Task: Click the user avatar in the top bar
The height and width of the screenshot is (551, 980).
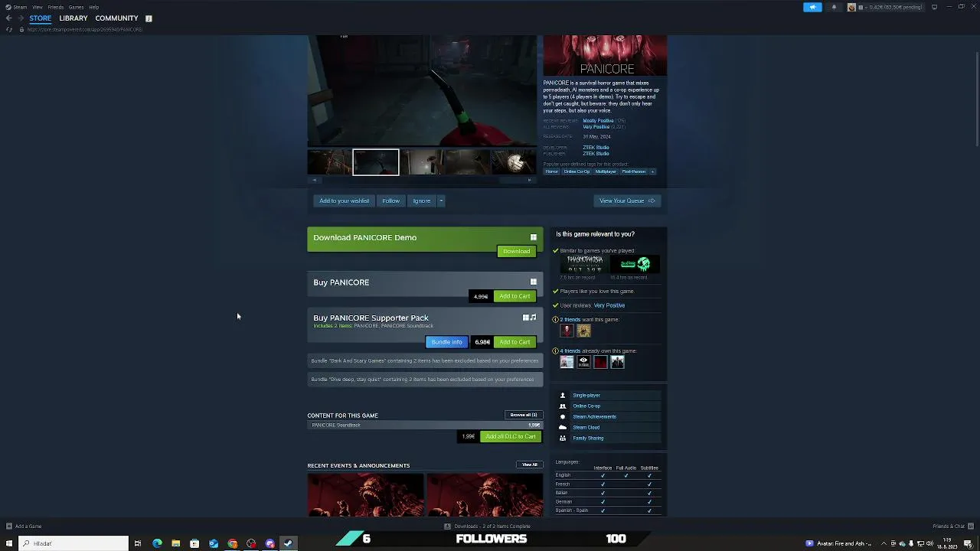Action: tap(851, 7)
